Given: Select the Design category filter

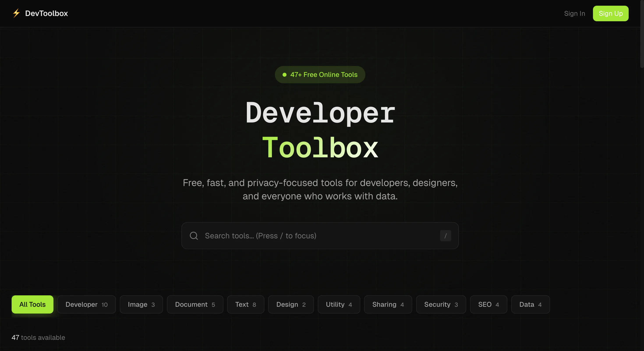Looking at the screenshot, I should click(x=291, y=304).
